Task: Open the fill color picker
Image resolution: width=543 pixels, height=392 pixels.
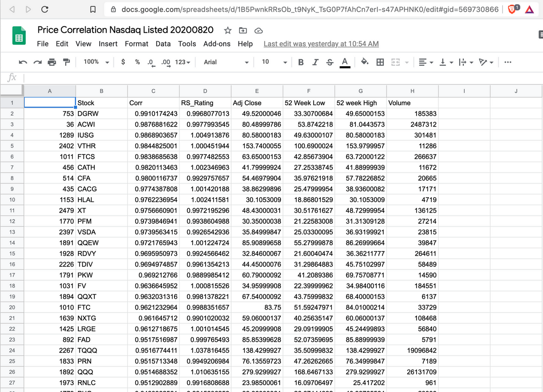Action: tap(364, 62)
